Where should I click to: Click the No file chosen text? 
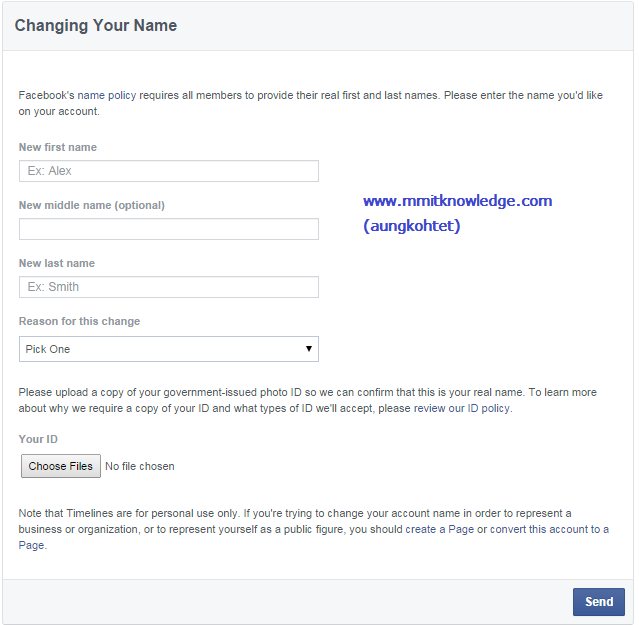[140, 466]
